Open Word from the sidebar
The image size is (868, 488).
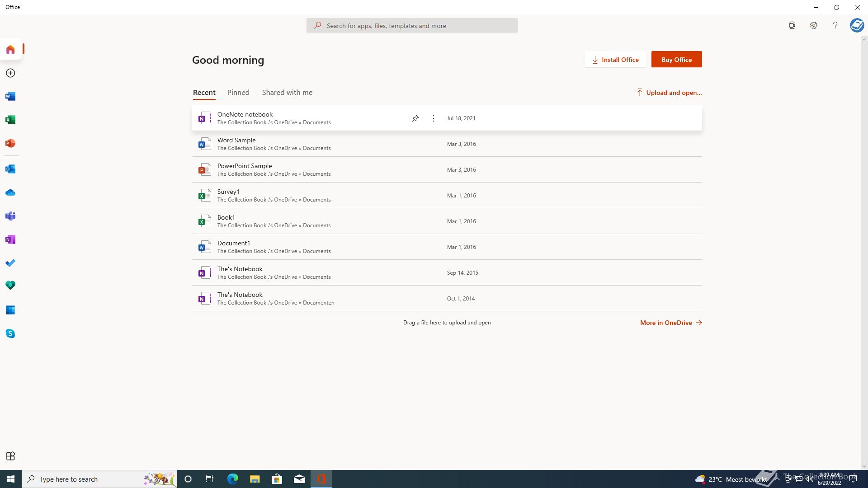pos(10,97)
